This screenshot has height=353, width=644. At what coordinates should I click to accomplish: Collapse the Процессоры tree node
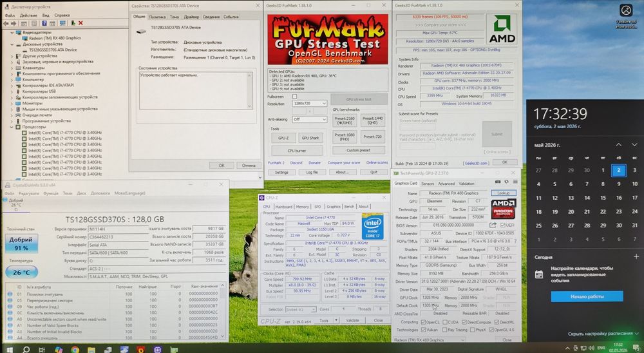click(x=12, y=127)
